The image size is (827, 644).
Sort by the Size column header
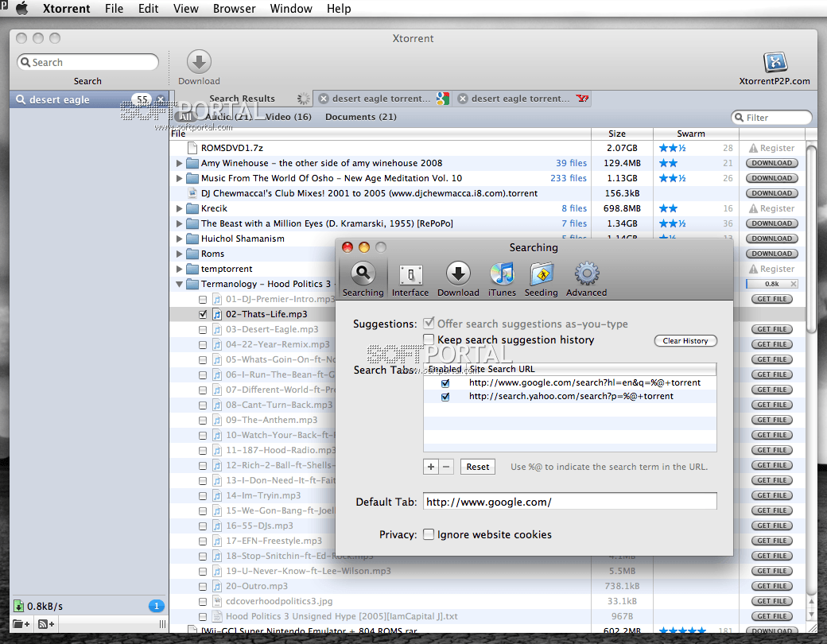click(x=616, y=134)
